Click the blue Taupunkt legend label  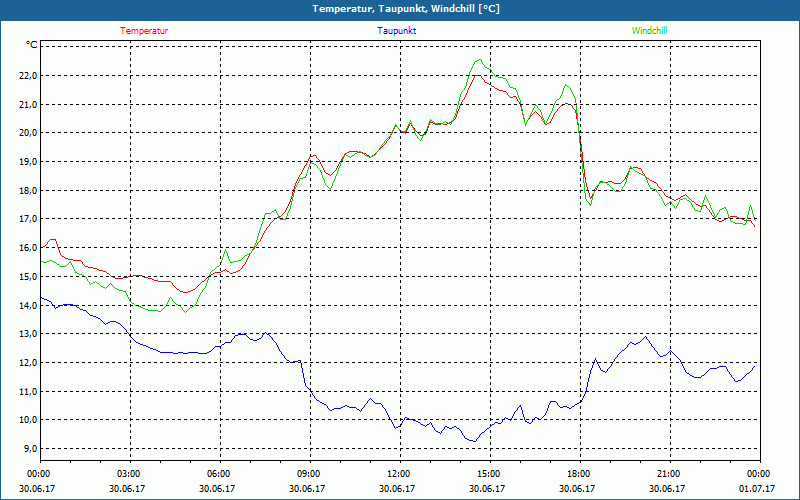pyautogui.click(x=396, y=31)
